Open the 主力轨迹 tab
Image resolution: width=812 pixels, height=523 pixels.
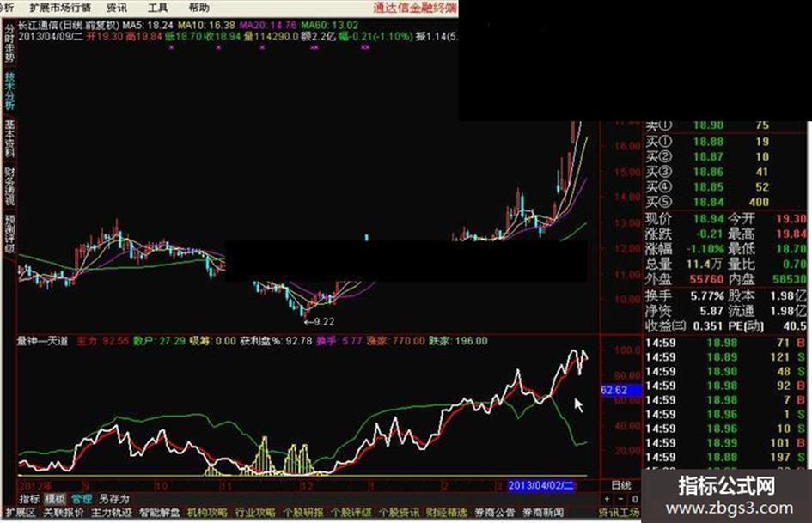pos(112,513)
